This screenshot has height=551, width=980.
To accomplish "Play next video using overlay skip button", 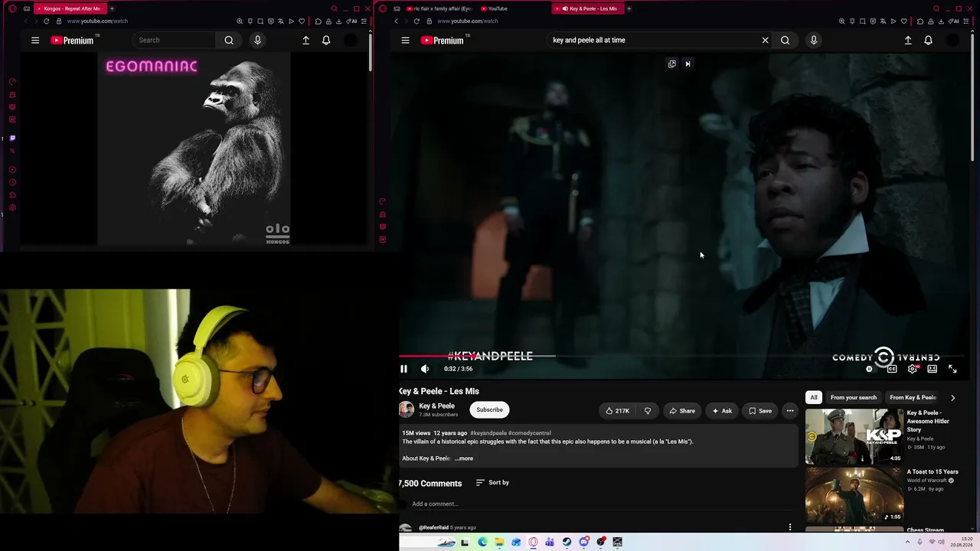I will pyautogui.click(x=688, y=64).
